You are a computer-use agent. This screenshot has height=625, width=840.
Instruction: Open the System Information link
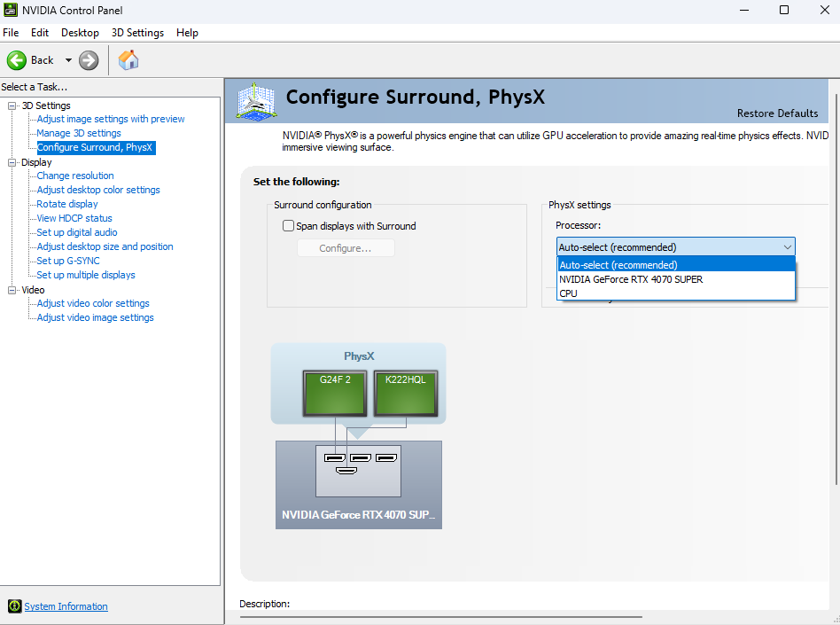click(66, 606)
